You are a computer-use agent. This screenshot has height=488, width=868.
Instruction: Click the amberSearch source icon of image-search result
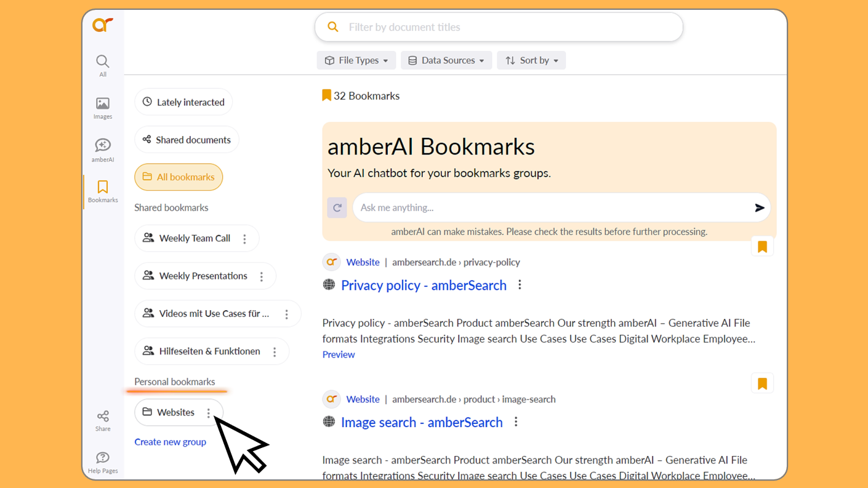coord(332,399)
